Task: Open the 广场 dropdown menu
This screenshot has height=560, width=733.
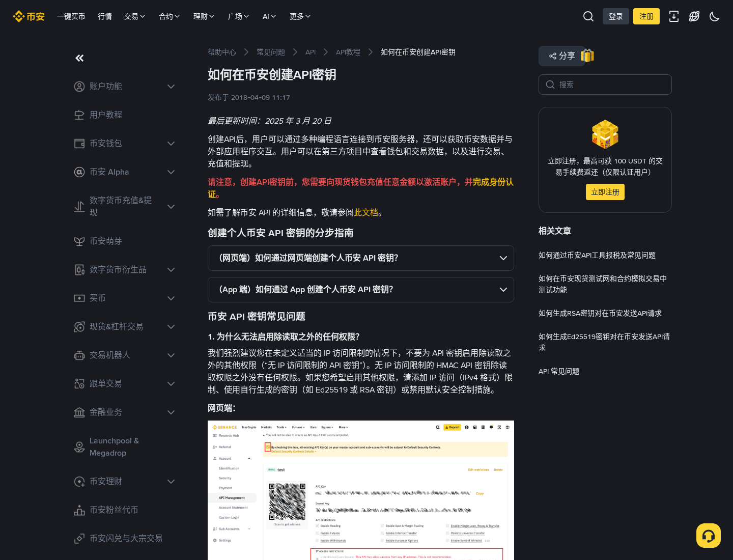Action: [x=239, y=16]
